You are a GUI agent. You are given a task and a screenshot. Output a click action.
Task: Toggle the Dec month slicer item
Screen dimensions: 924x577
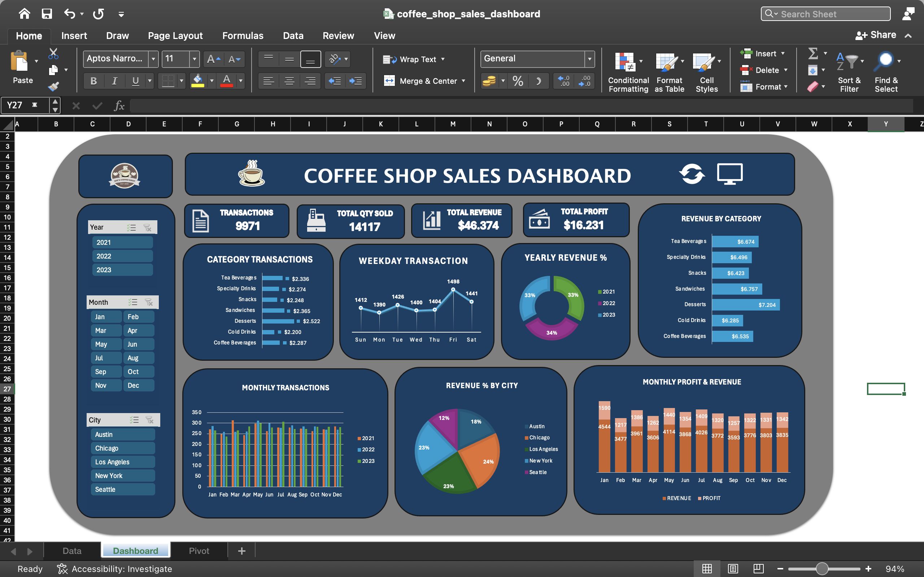139,385
